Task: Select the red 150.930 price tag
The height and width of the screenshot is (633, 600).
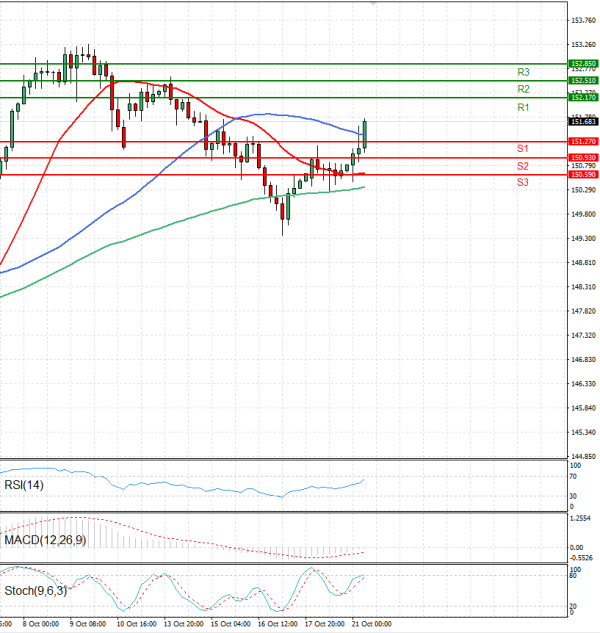Action: click(583, 158)
